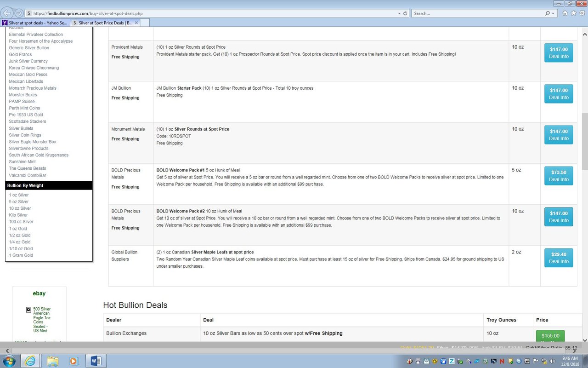588x368 pixels.
Task: Open Sunshine Mint link
Action: (23, 162)
